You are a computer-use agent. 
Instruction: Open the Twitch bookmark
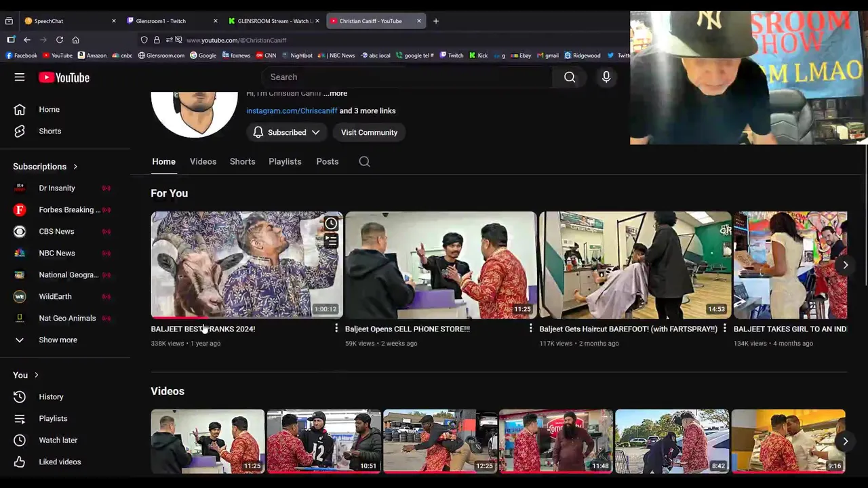[452, 56]
